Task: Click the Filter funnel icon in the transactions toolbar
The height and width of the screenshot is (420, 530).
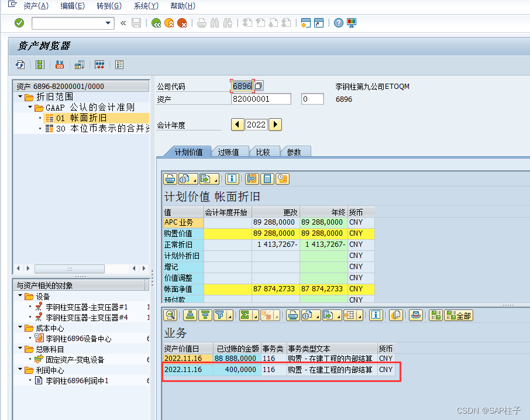Action: click(x=220, y=316)
